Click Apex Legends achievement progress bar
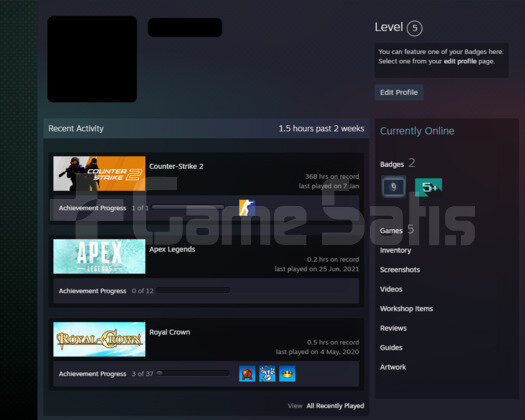This screenshot has height=420, width=525. pos(194,290)
